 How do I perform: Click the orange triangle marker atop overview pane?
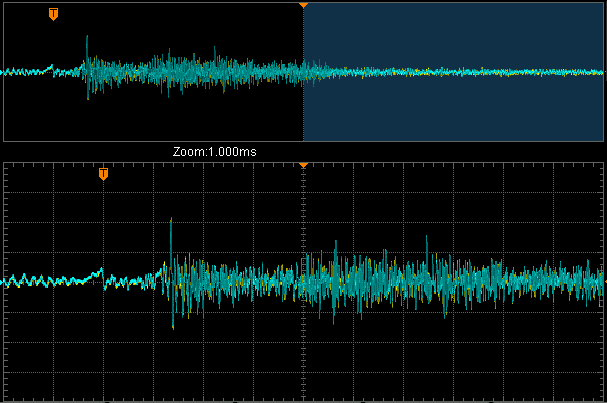pos(304,5)
